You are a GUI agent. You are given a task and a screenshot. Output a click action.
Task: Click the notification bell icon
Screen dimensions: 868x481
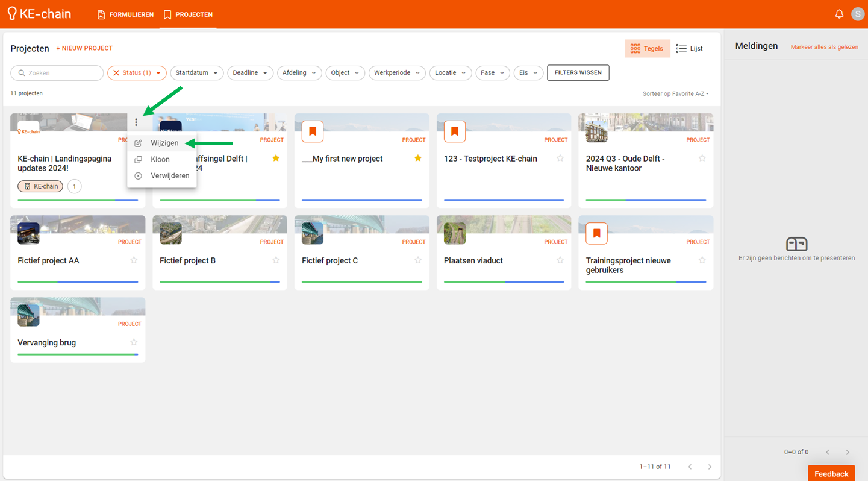(839, 14)
